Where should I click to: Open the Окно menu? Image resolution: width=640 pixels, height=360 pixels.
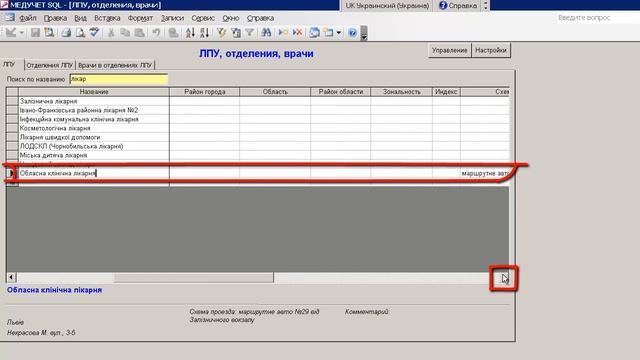(x=231, y=18)
